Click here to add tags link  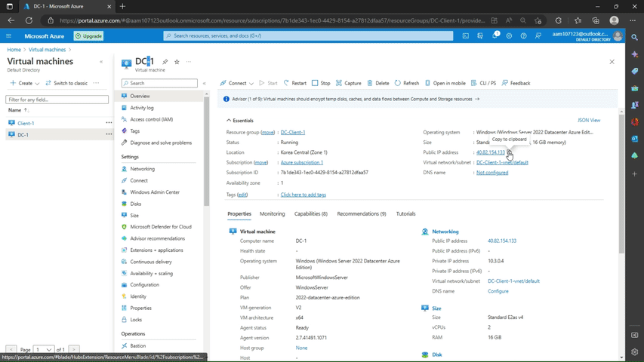303,195
